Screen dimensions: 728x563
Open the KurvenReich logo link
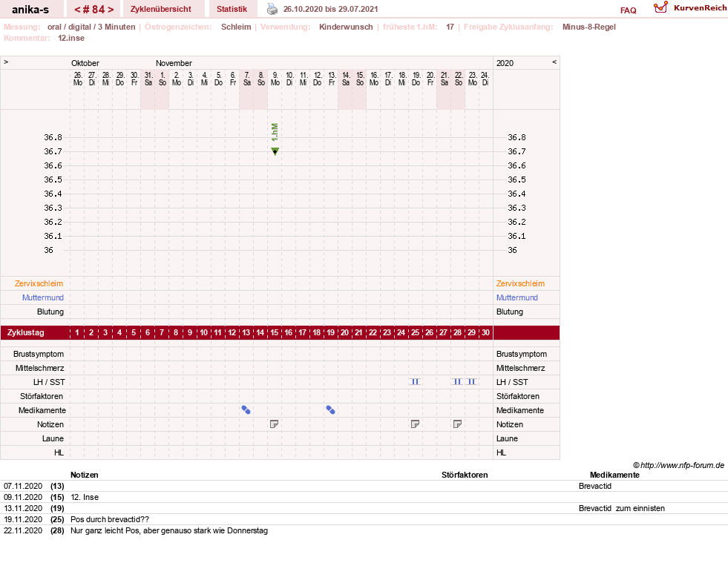click(x=690, y=7)
